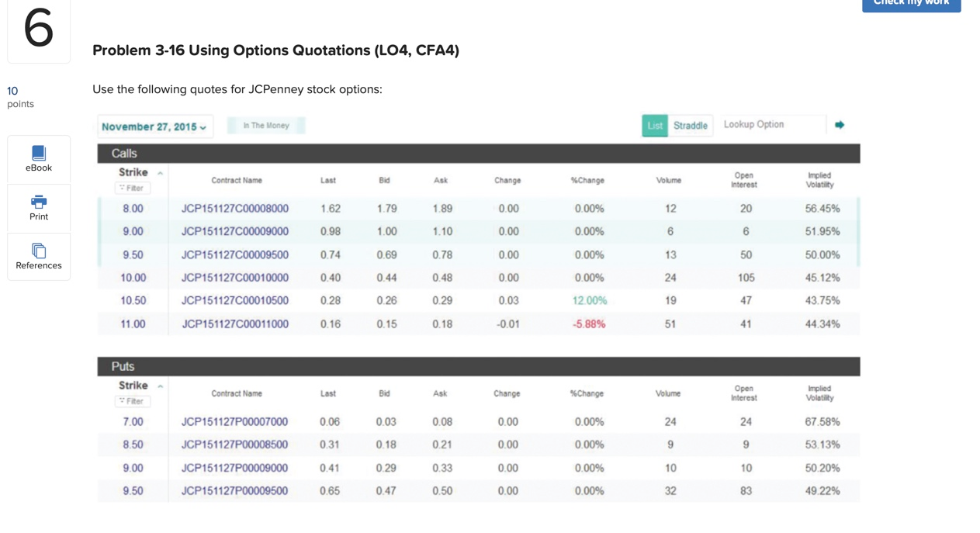980x533 pixels.
Task: Click inside the Lookup Option field
Action: pyautogui.click(x=772, y=124)
